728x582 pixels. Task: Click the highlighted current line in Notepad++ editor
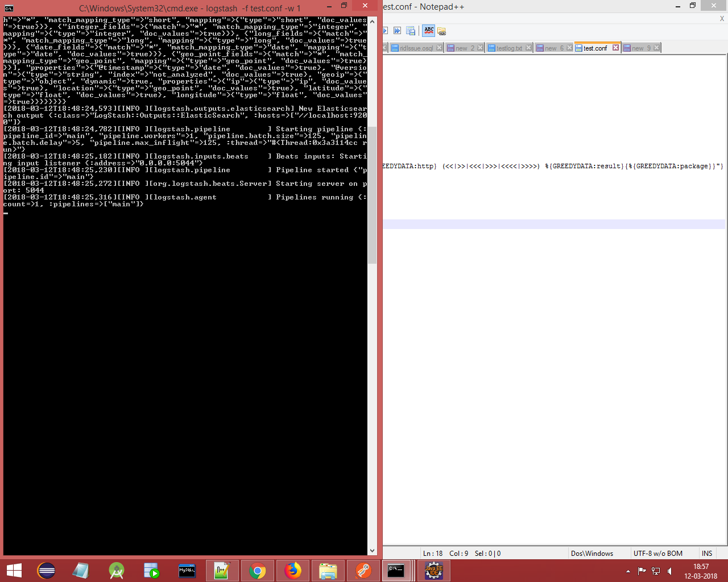(x=554, y=225)
